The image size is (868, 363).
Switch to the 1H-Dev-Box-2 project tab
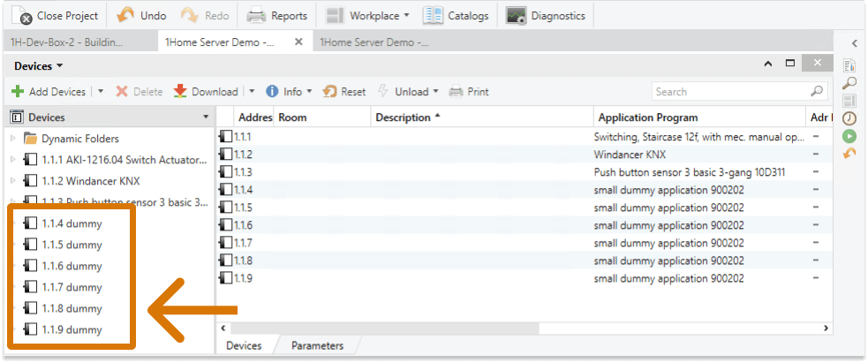coord(67,42)
